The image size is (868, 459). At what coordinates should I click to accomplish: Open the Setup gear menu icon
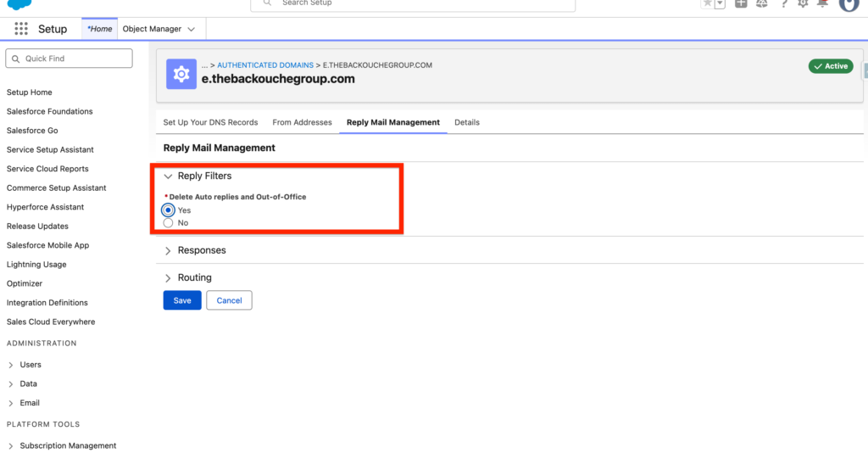point(804,3)
